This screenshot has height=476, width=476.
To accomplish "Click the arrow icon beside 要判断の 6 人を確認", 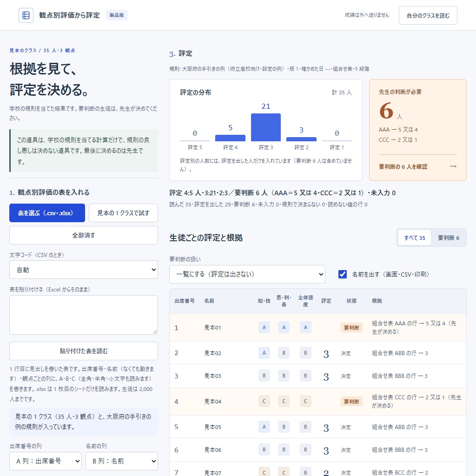I will (453, 166).
